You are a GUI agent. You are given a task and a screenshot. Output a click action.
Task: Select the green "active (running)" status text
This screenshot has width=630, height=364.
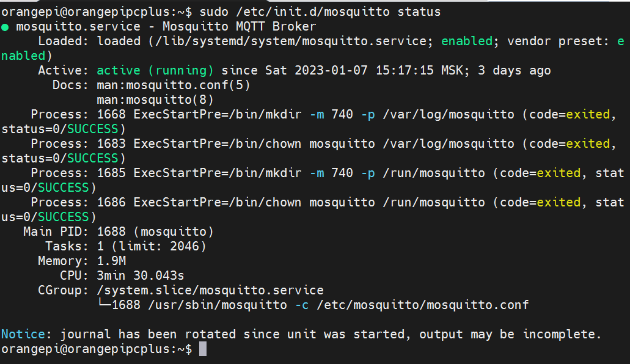pos(155,70)
